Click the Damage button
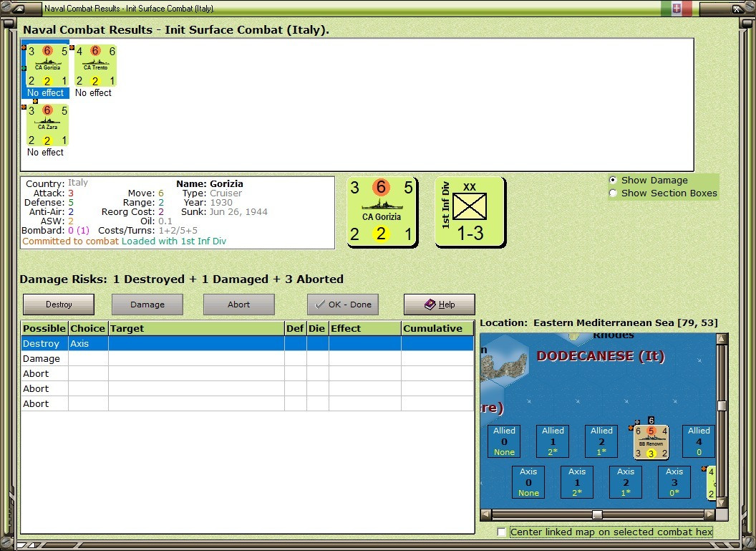This screenshot has height=551, width=756. tap(147, 305)
